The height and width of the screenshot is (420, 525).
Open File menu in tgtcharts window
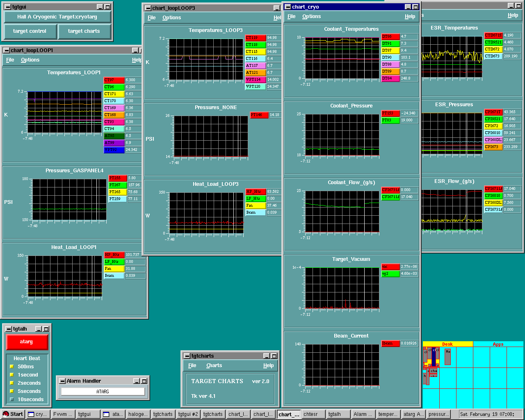click(192, 365)
